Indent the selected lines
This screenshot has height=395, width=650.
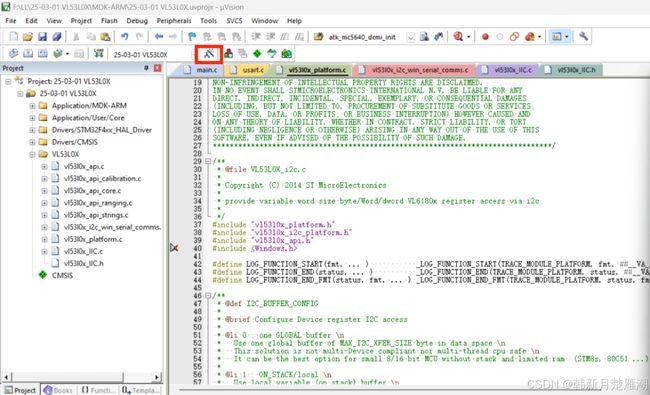tap(256, 36)
